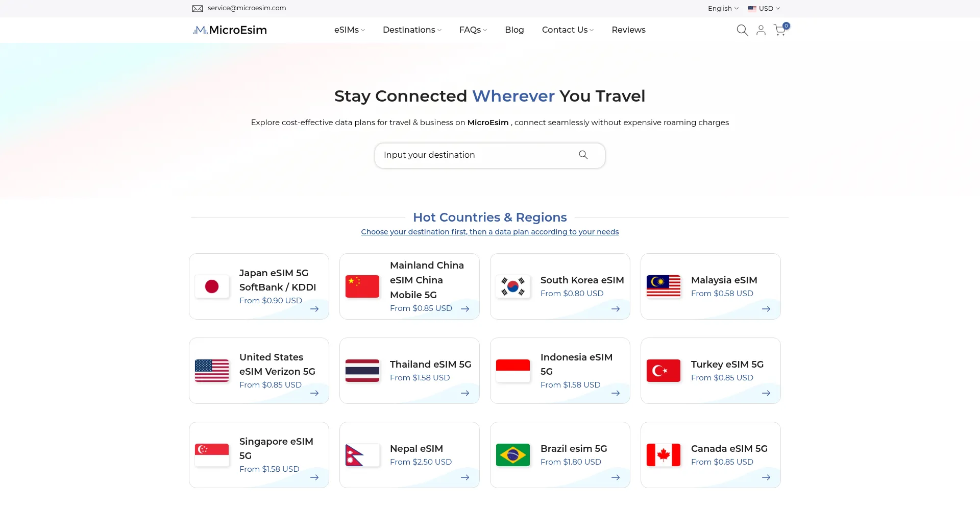
Task: Open the shopping cart icon
Action: [x=779, y=30]
